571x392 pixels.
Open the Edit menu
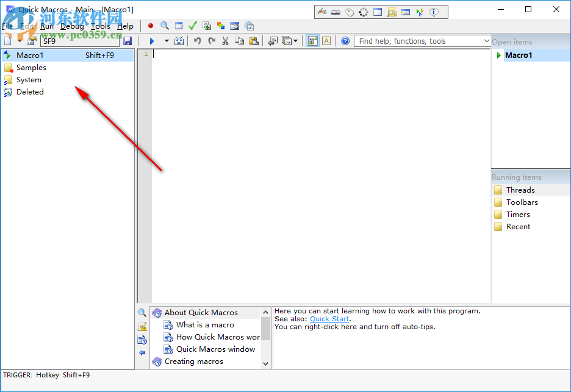coord(27,26)
